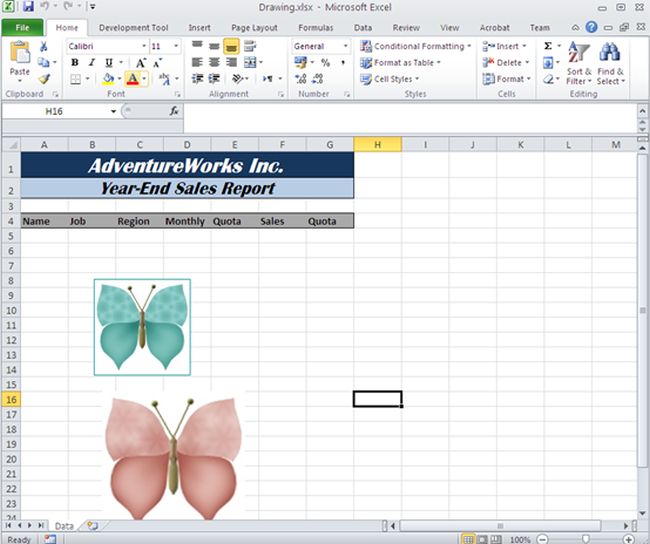650x544 pixels.
Task: Toggle Underline formatting
Action: (109, 63)
